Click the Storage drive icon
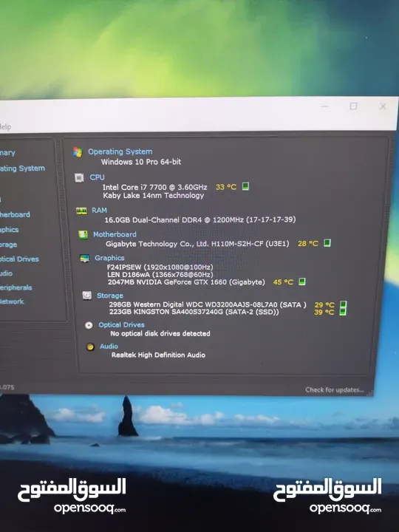The image size is (399, 532). [x=87, y=296]
